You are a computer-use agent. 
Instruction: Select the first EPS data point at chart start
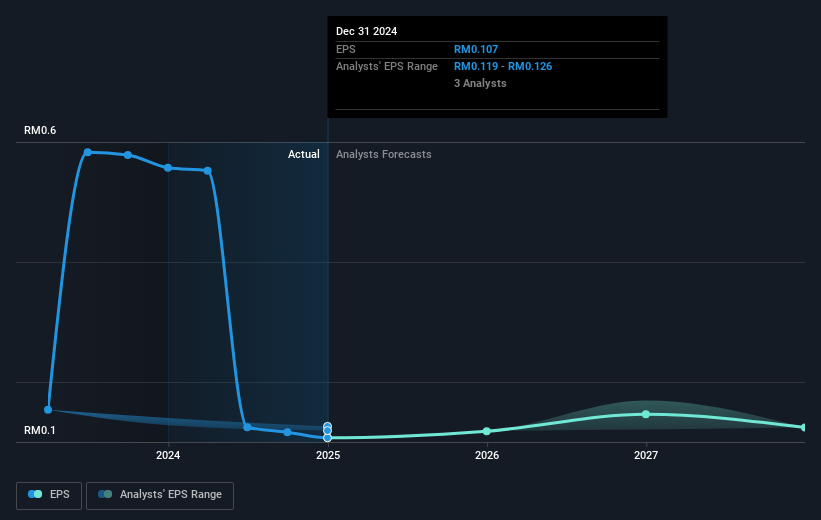pyautogui.click(x=48, y=410)
